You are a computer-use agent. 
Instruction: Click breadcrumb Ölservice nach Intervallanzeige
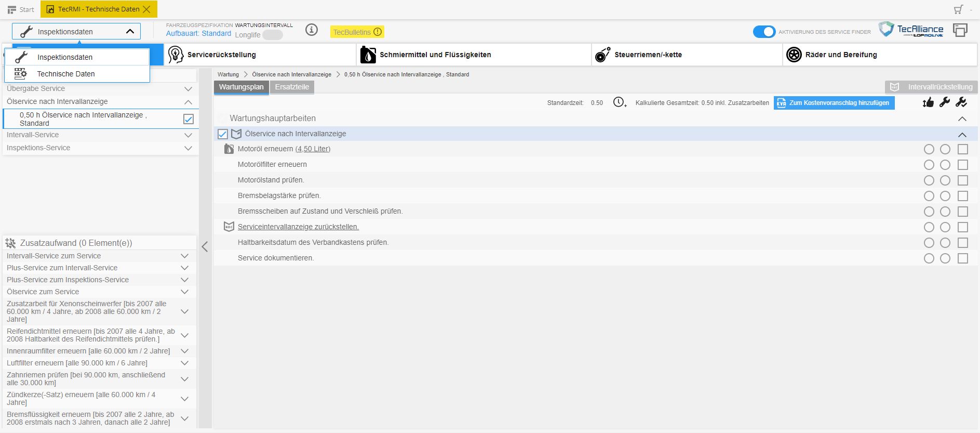(x=291, y=74)
